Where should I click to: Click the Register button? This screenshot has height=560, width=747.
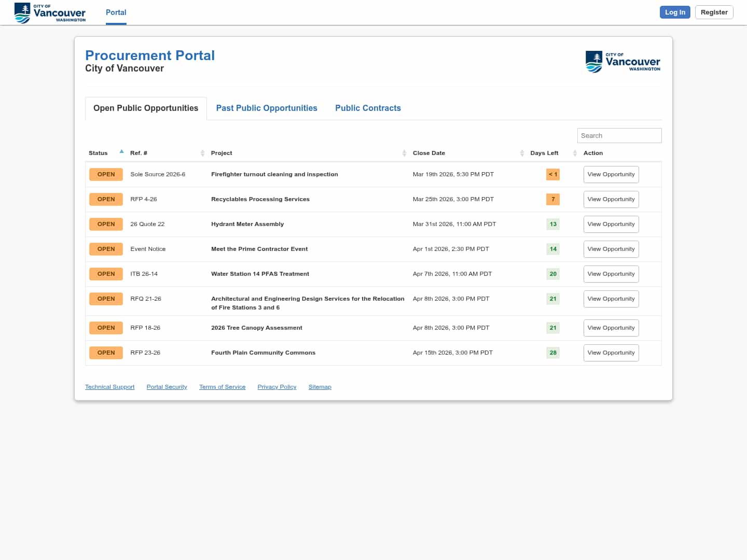coord(714,12)
